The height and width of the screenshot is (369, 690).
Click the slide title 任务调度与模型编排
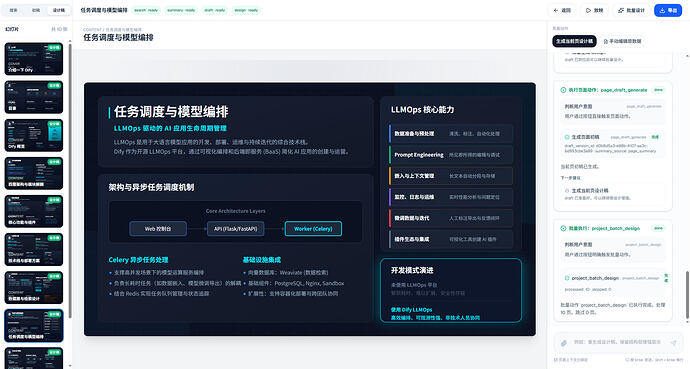pos(171,112)
